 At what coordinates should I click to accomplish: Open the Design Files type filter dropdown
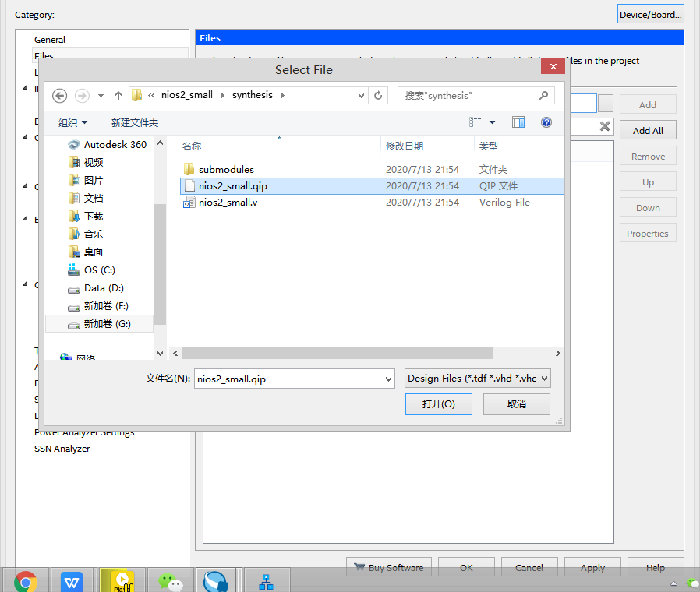pyautogui.click(x=477, y=379)
